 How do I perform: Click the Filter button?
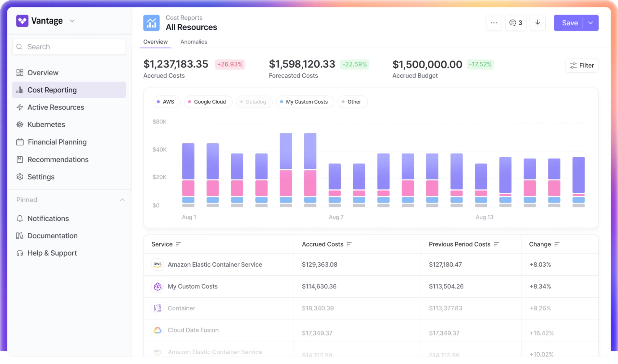tap(582, 66)
